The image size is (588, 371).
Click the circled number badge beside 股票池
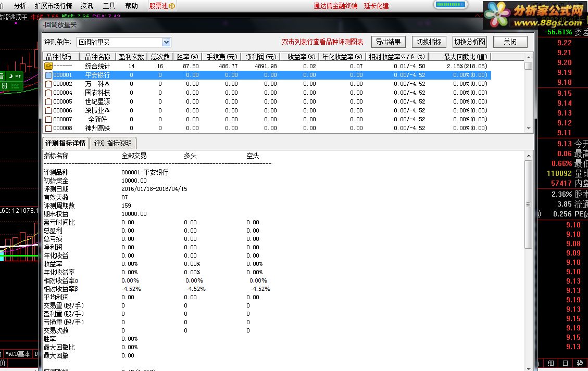(172, 6)
